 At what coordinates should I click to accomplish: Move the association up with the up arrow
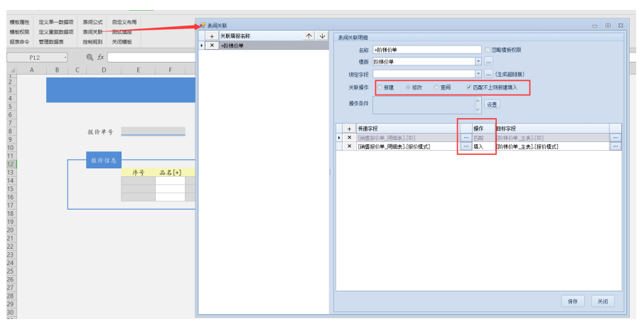(309, 36)
